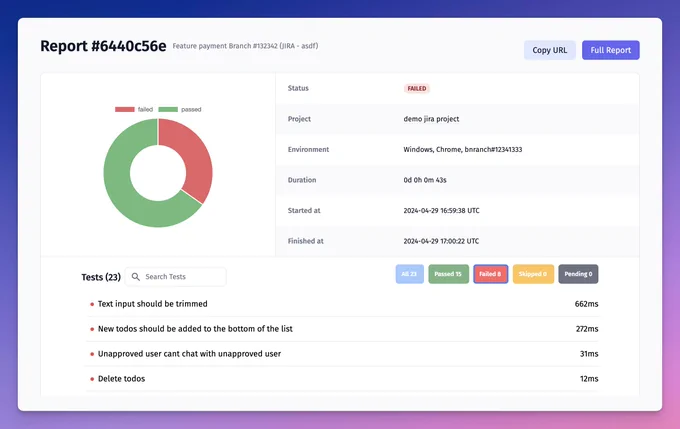Filter tests by Failed 8
This screenshot has height=429, width=680.
490,274
